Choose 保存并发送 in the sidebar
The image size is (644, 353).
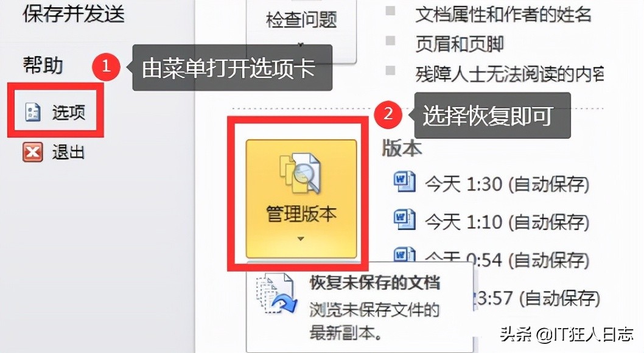point(74,14)
